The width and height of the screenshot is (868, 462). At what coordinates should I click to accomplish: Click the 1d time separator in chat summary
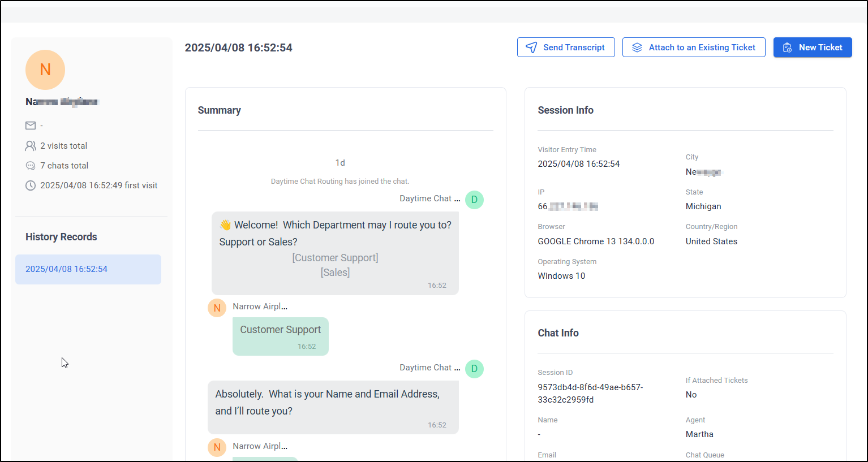(340, 163)
